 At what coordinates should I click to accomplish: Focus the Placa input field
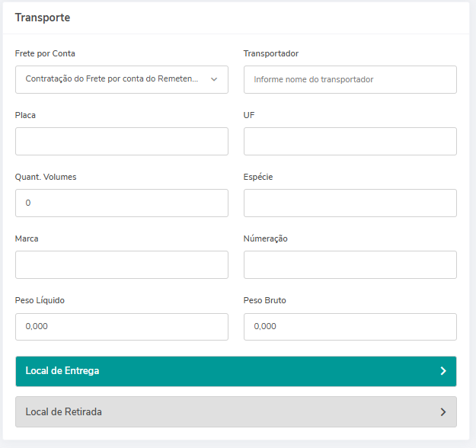pyautogui.click(x=121, y=141)
